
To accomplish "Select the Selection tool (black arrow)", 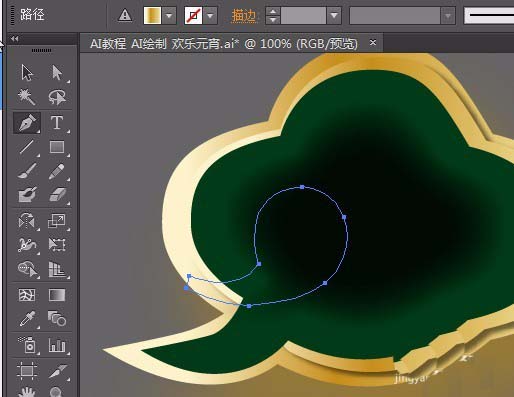I will tap(27, 73).
